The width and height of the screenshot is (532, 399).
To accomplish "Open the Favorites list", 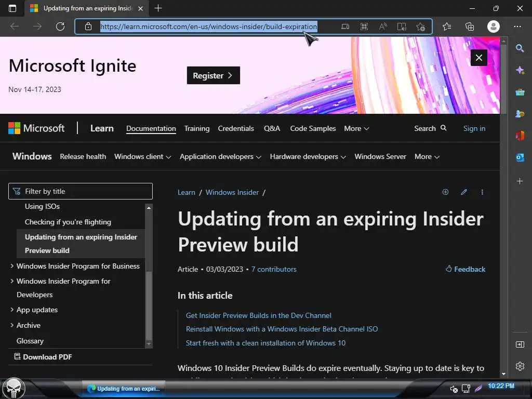I will coord(447,26).
